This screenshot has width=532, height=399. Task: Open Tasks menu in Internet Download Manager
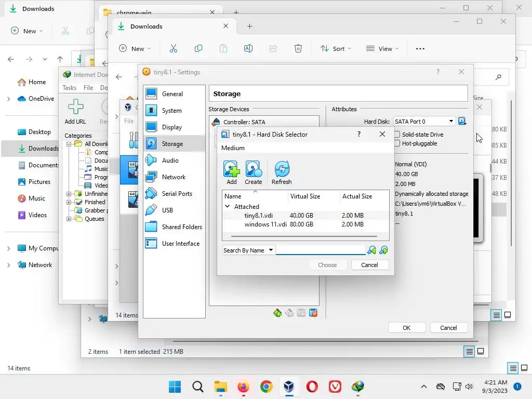tap(69, 87)
